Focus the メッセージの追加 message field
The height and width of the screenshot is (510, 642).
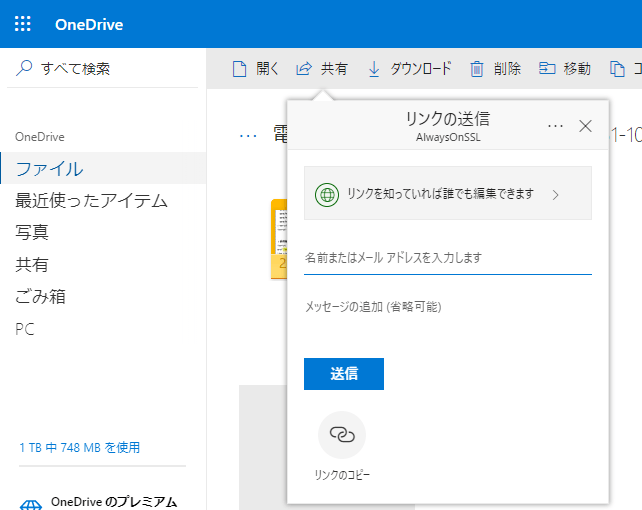[448, 307]
